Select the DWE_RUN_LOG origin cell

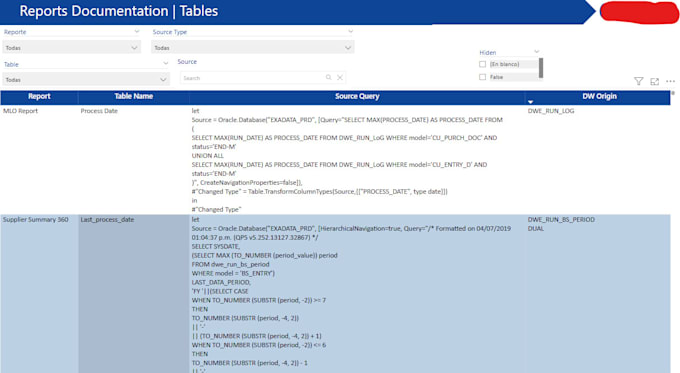tap(551, 111)
